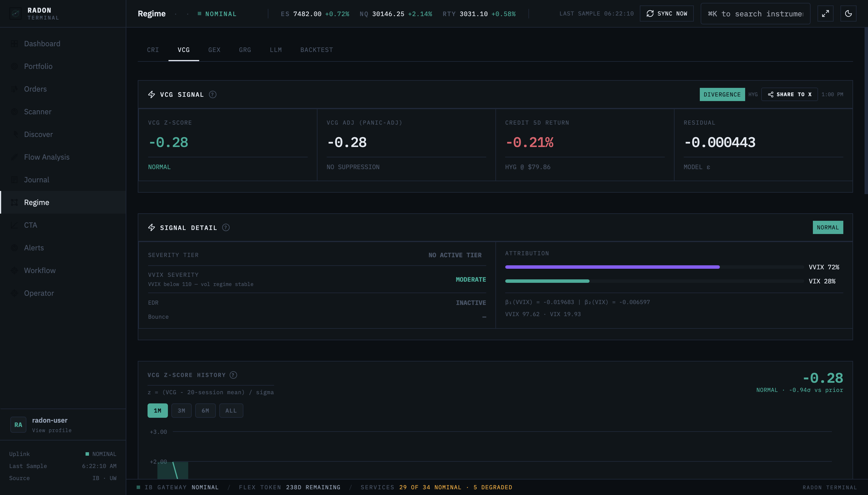Click the Journal sidebar icon
This screenshot has height=495, width=868.
(x=14, y=180)
